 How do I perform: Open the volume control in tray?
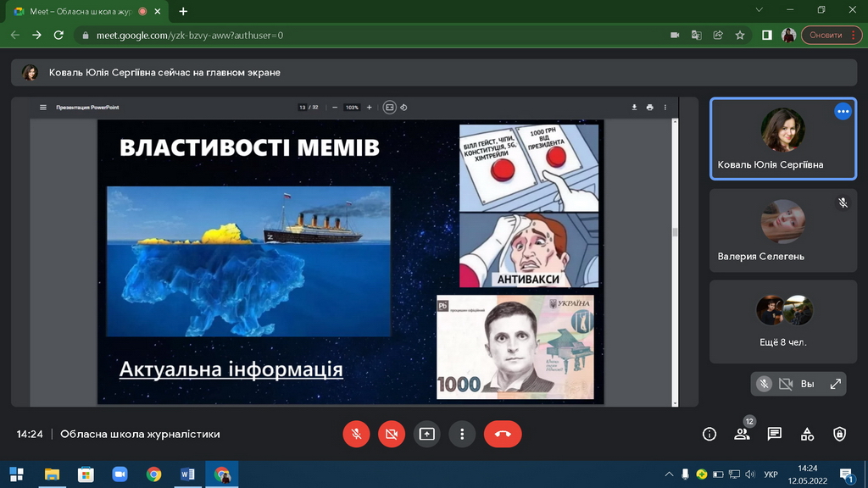click(x=750, y=474)
